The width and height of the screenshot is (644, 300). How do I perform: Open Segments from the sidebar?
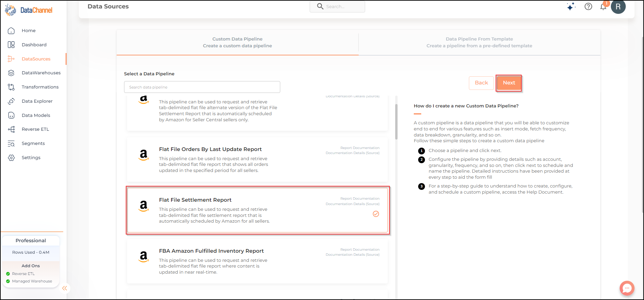[33, 144]
